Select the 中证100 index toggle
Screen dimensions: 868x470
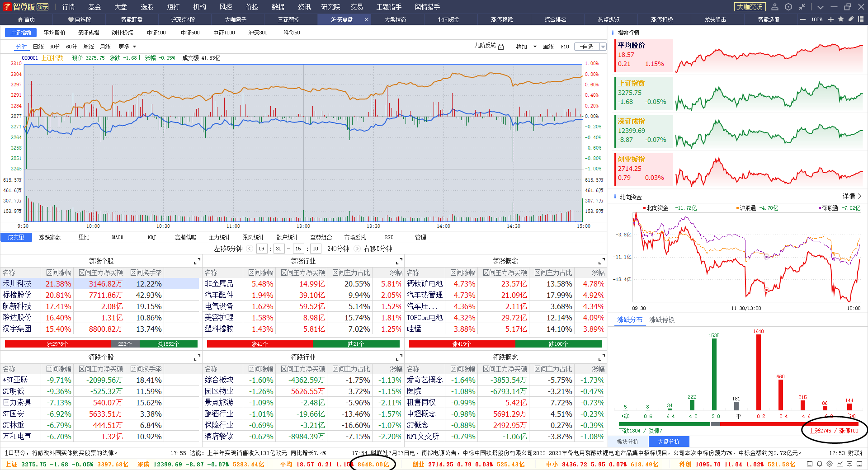(x=156, y=33)
